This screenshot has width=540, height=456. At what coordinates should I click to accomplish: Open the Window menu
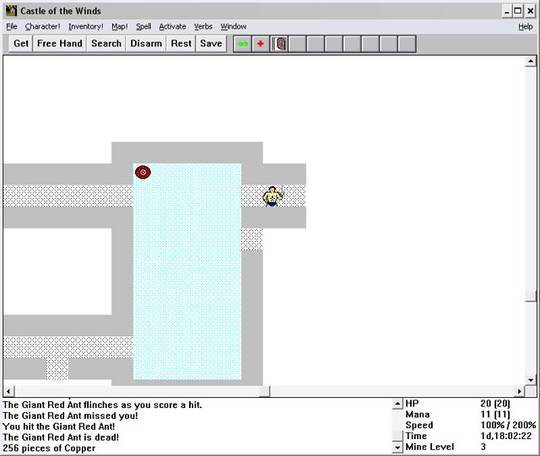(x=233, y=27)
